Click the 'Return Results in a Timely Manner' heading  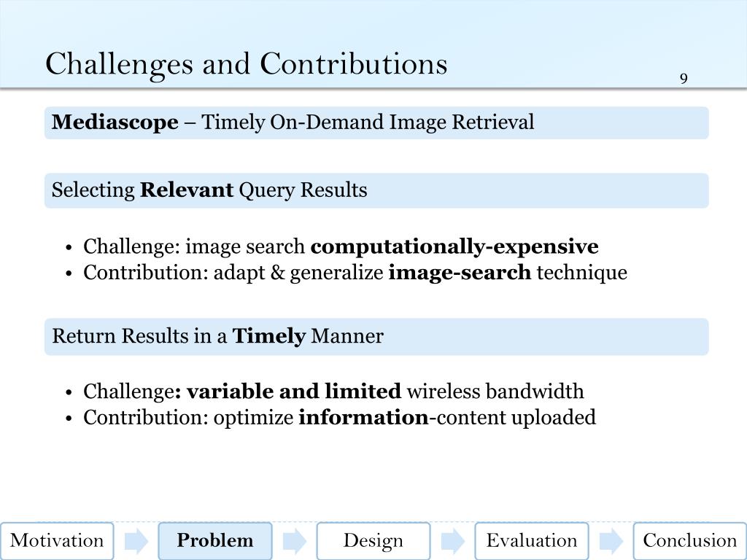point(376,337)
